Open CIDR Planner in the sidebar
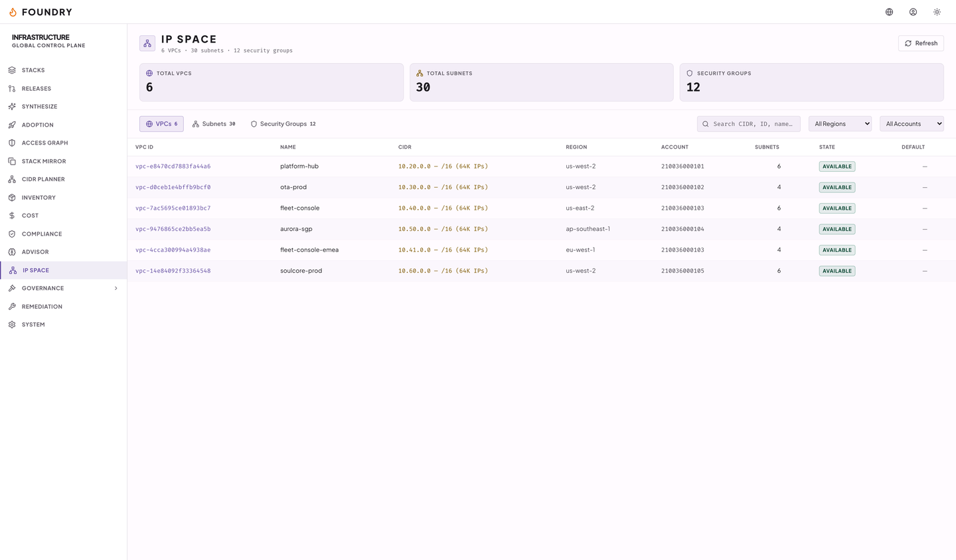The height and width of the screenshot is (560, 956). coord(63,179)
